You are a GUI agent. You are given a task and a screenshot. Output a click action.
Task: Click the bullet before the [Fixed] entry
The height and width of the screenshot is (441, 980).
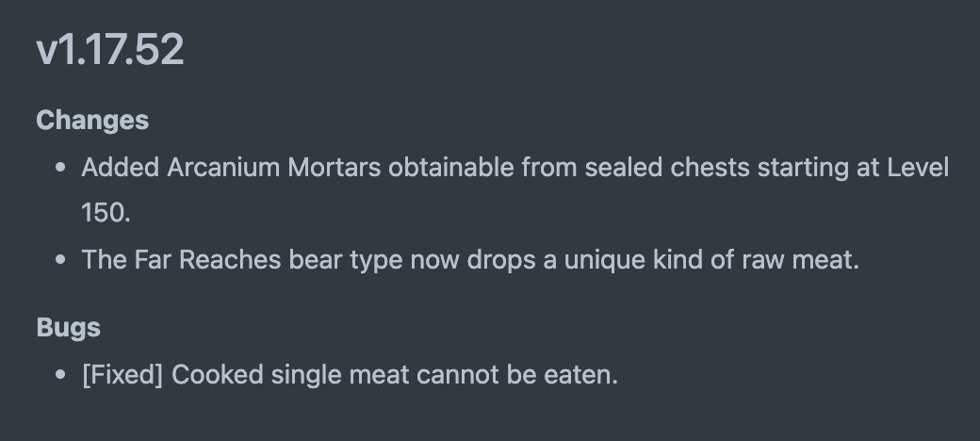pos(61,376)
